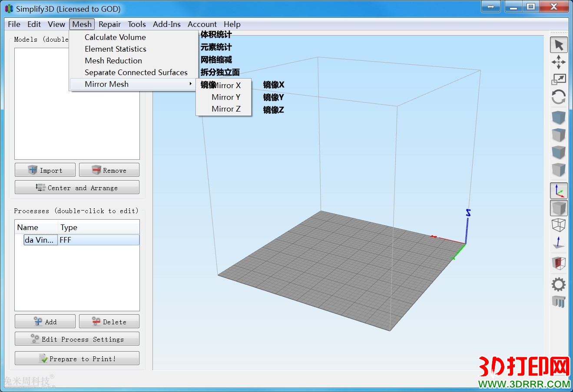Toggle surface normals display
This screenshot has width=573, height=392.
[x=559, y=243]
